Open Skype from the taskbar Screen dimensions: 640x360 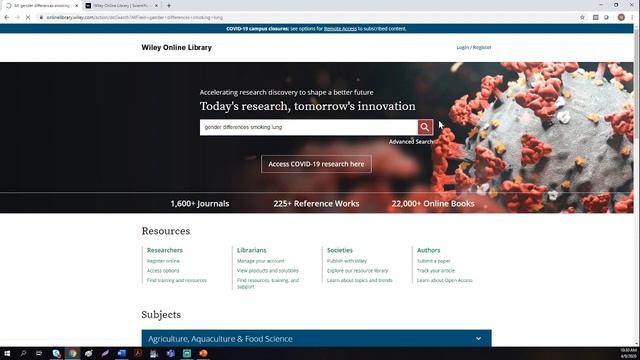point(56,353)
